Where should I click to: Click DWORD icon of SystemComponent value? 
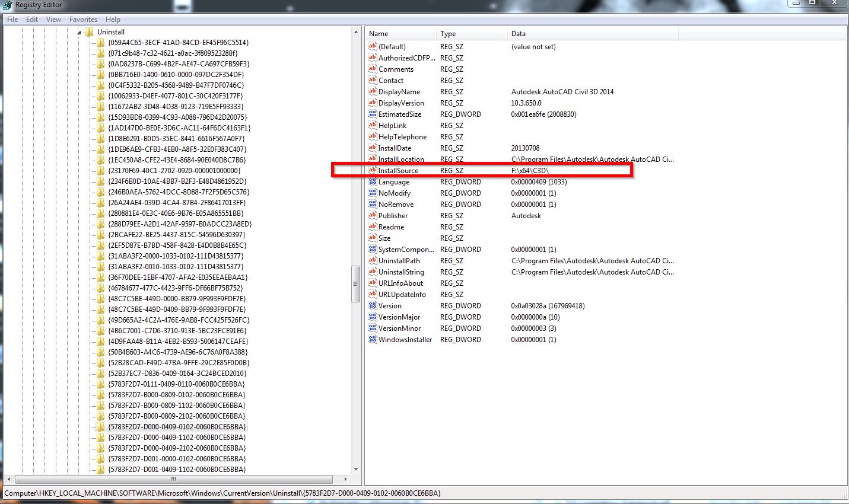point(373,249)
